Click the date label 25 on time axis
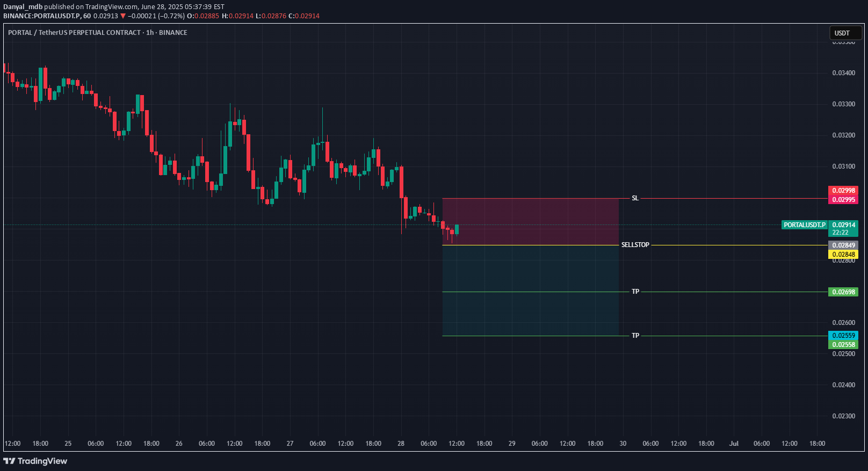Viewport: 868px width, 471px height. 68,444
